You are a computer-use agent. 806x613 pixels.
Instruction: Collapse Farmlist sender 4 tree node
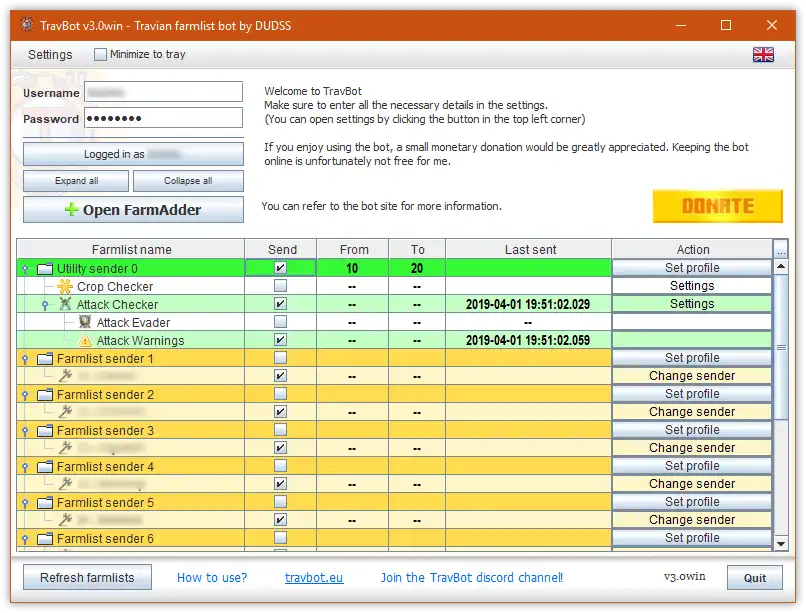coord(25,467)
